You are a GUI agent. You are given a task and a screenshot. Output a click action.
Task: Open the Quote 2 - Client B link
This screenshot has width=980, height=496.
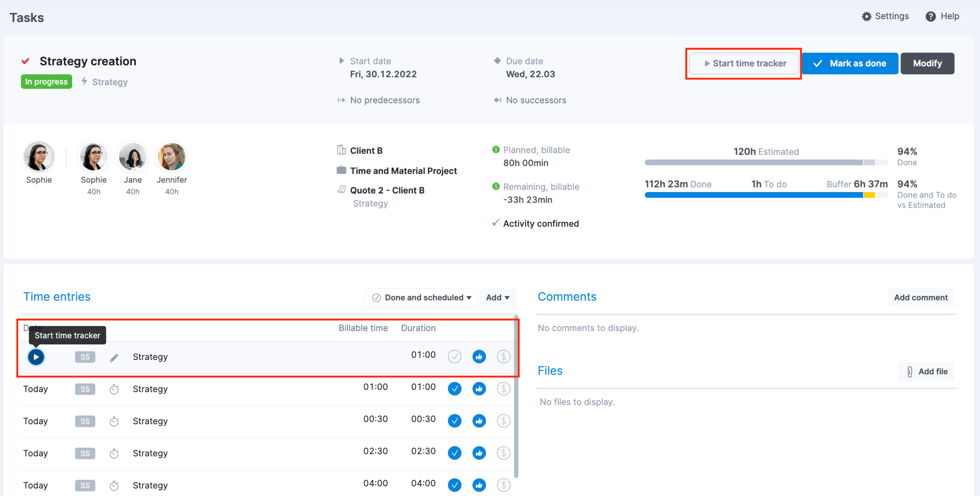pyautogui.click(x=387, y=190)
